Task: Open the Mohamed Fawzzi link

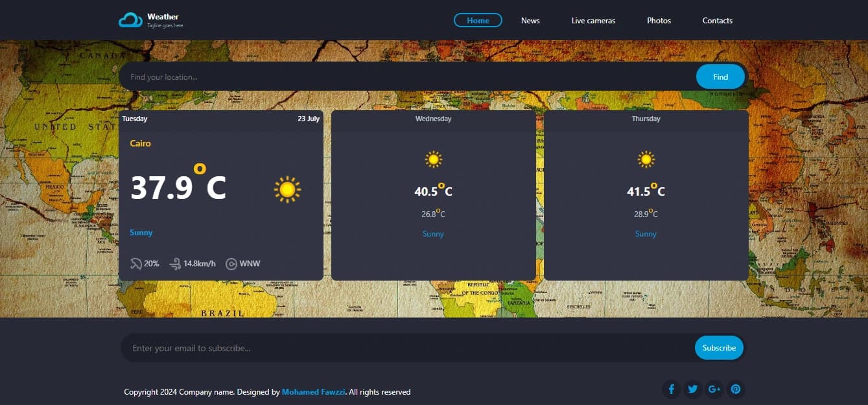Action: pyautogui.click(x=313, y=391)
